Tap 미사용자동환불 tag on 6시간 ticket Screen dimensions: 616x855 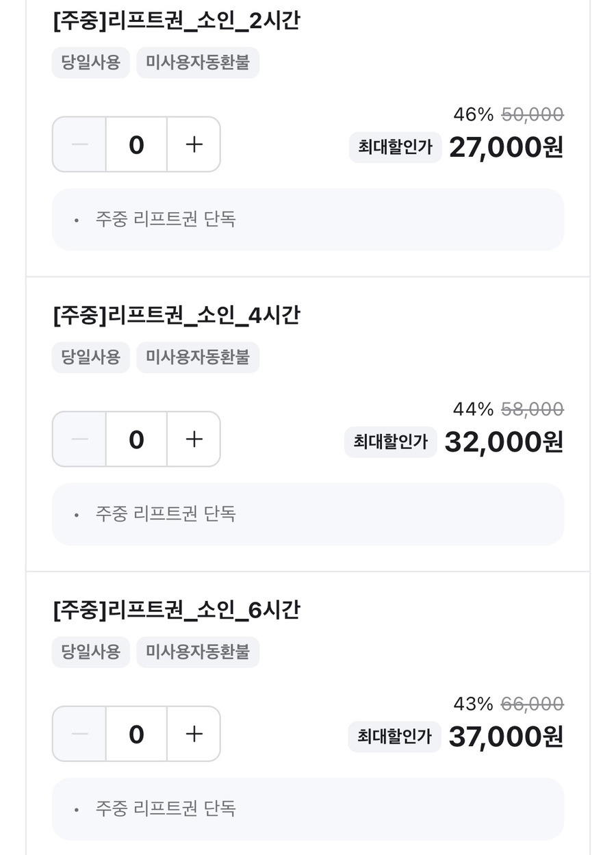click(x=198, y=652)
